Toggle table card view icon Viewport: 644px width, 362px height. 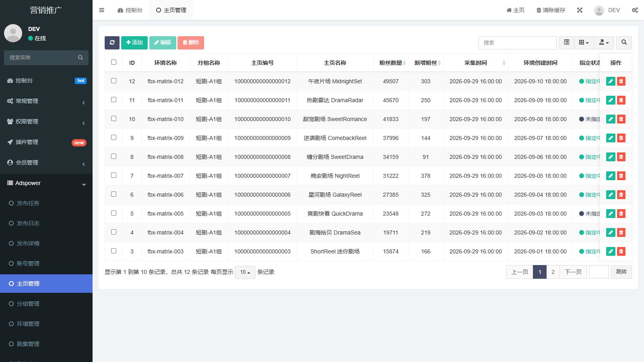566,43
